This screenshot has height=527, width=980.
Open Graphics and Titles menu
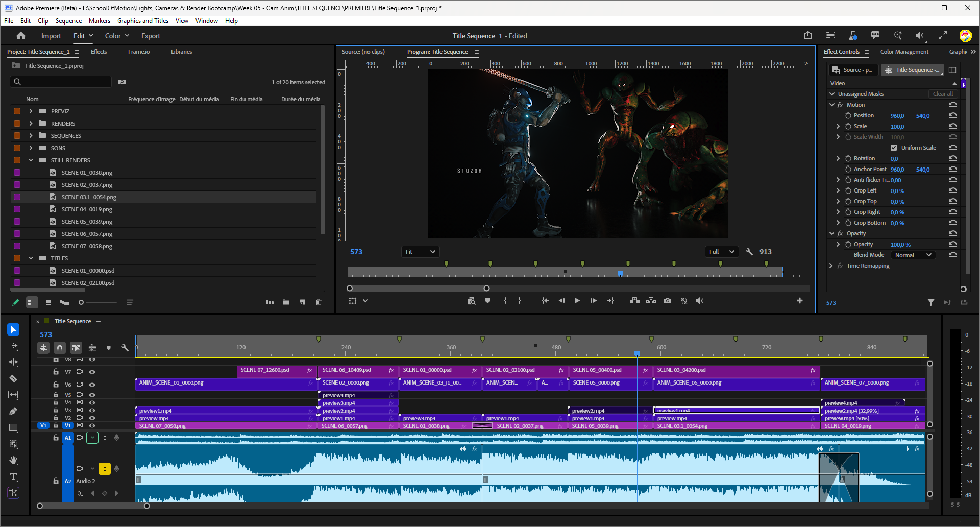[143, 21]
